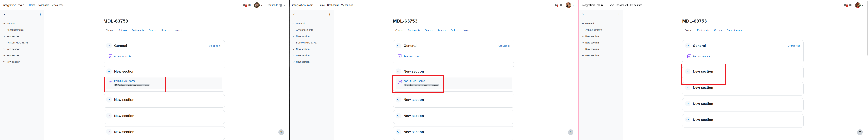This screenshot has width=868, height=140.
Task: Open More dropdown tab in left pane
Action: click(178, 30)
